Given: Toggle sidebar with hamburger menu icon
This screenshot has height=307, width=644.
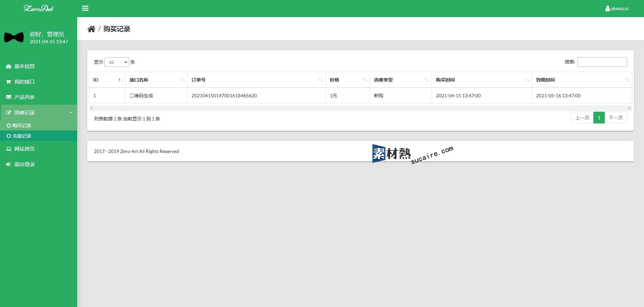Looking at the screenshot, I should 85,8.
